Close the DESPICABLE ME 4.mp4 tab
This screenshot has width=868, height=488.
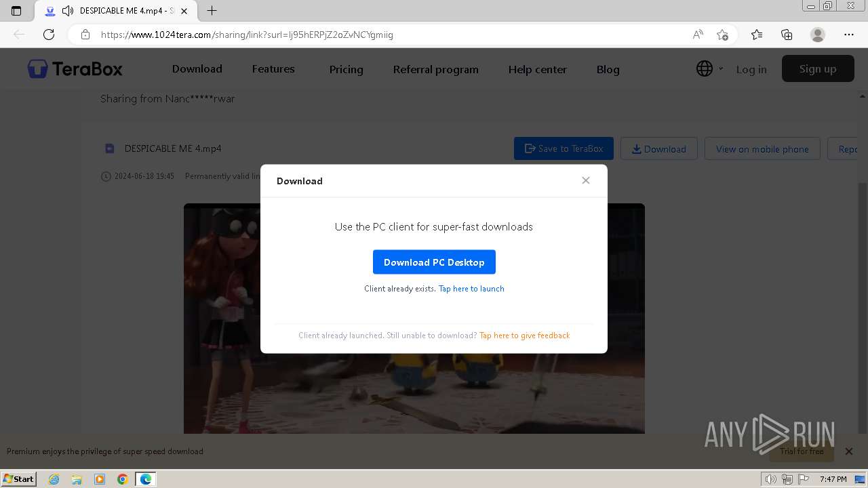pyautogui.click(x=184, y=11)
